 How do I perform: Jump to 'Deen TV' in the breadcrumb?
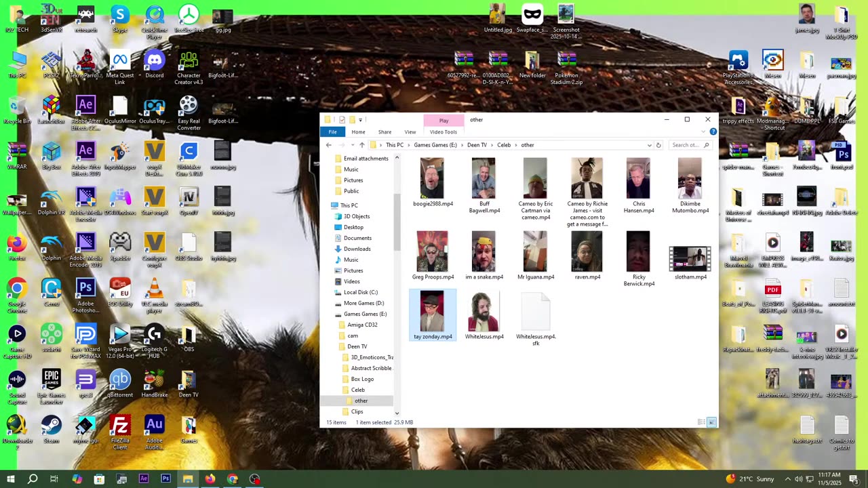(x=477, y=145)
